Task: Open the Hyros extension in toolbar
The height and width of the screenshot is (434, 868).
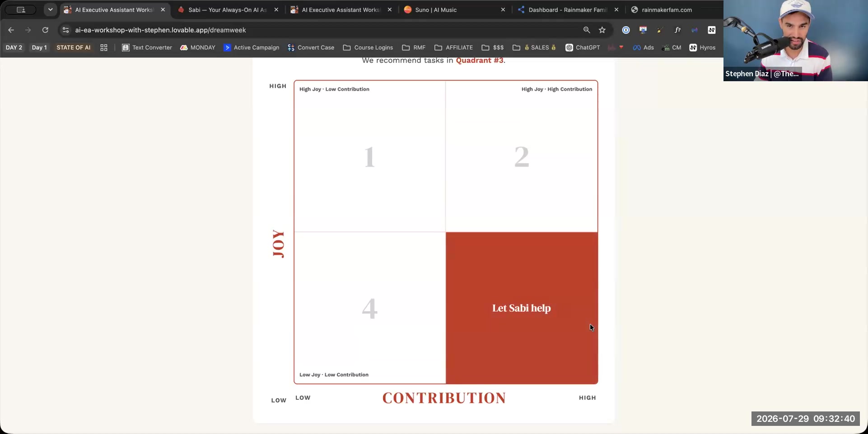Action: tap(712, 30)
